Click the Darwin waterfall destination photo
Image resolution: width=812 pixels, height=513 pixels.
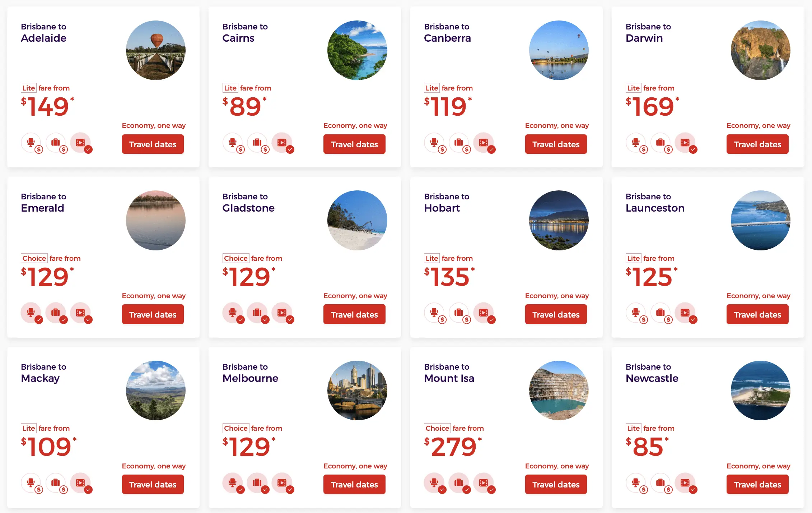tap(760, 50)
